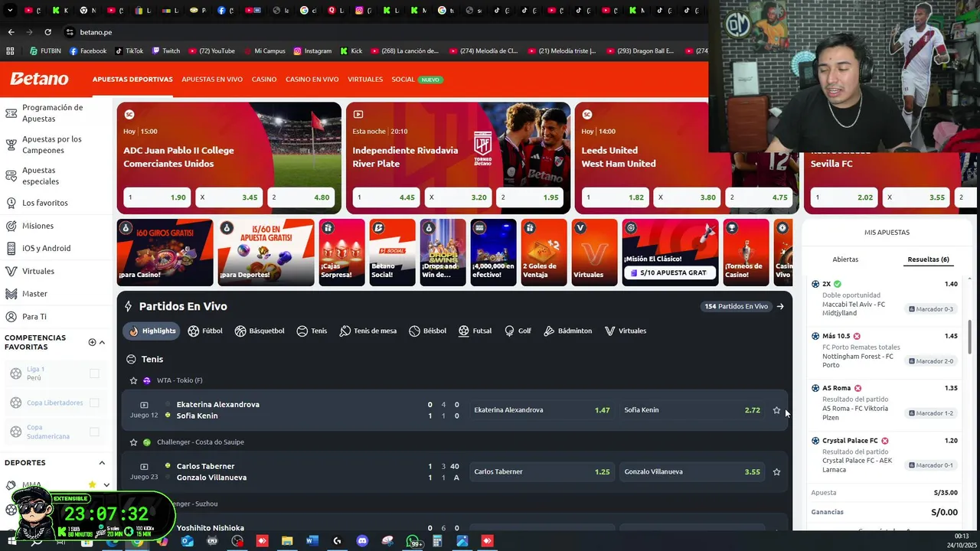Open the FUTBIN bookmark
This screenshot has width=980, height=551.
point(45,51)
